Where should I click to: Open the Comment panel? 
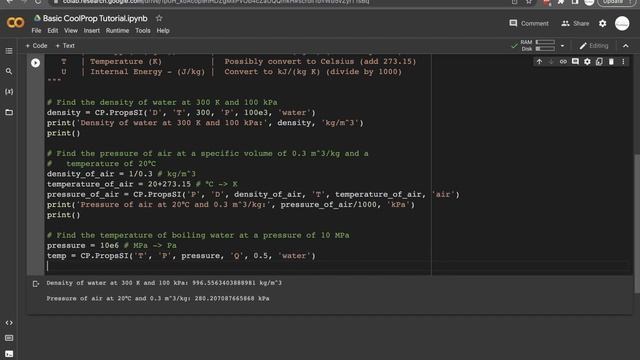point(529,23)
